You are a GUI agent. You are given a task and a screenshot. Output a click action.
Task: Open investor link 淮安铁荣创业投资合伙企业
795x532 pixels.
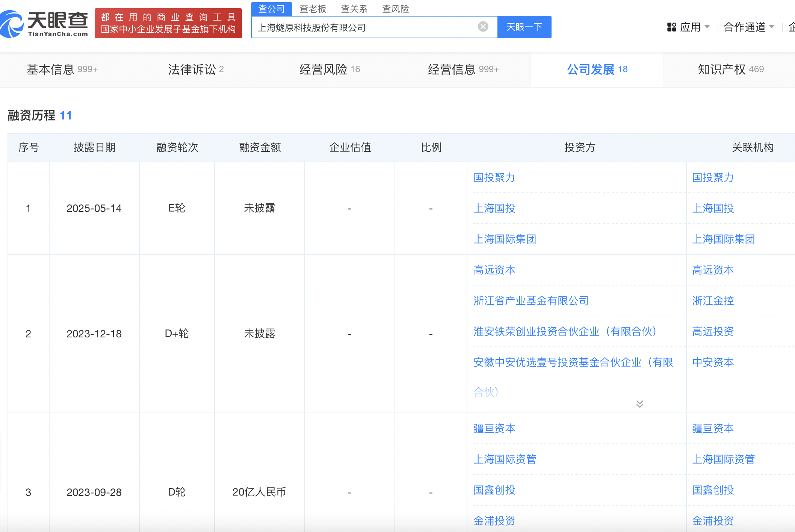coord(565,331)
